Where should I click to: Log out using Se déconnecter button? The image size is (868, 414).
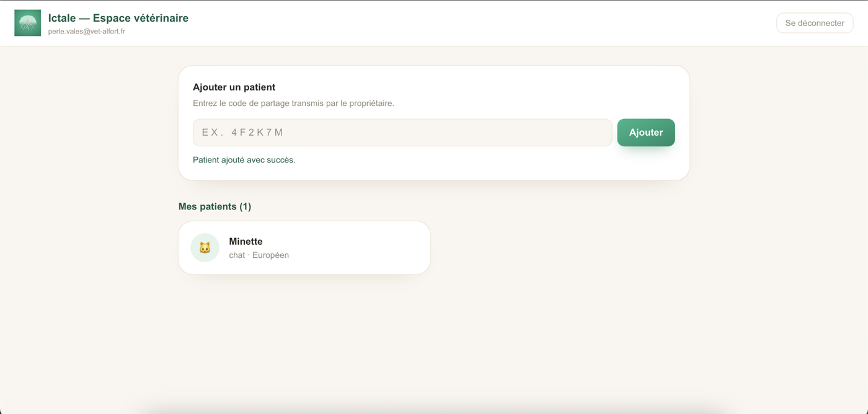tap(815, 23)
